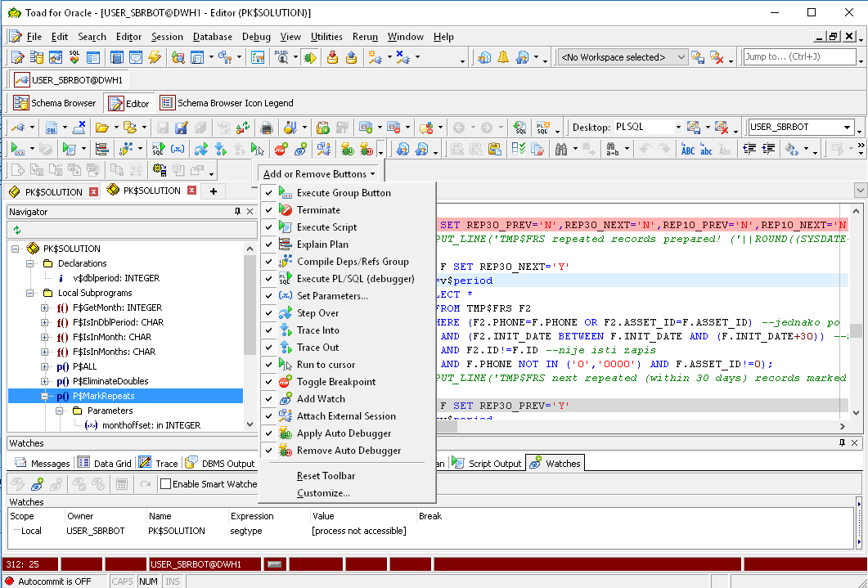Uncheck the Add Watch checkbox
Image resolution: width=868 pixels, height=588 pixels.
[268, 399]
